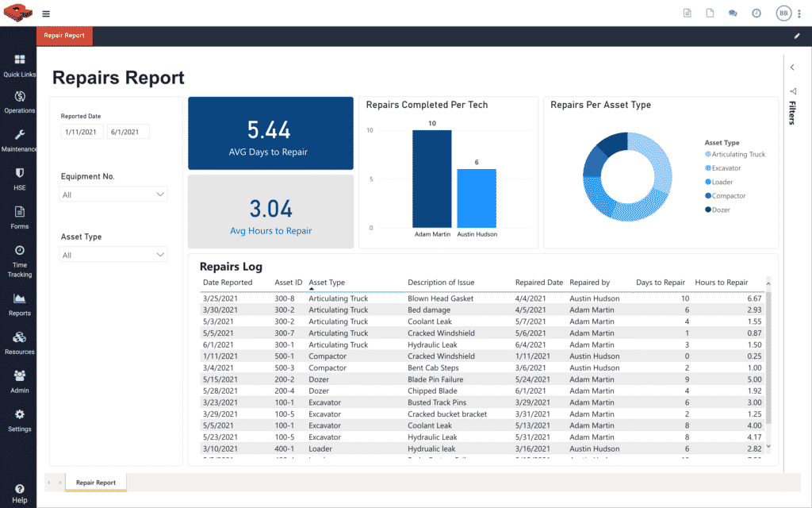Open the Equipment No. dropdown

(113, 194)
